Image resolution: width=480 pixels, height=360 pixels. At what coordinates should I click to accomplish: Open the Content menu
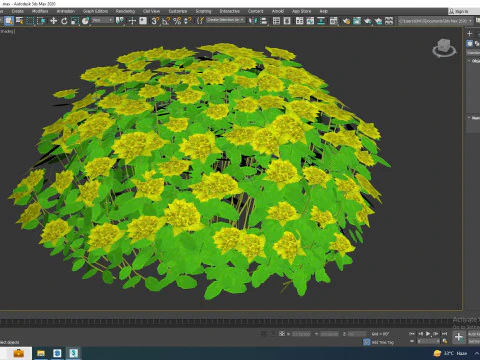[x=256, y=11]
